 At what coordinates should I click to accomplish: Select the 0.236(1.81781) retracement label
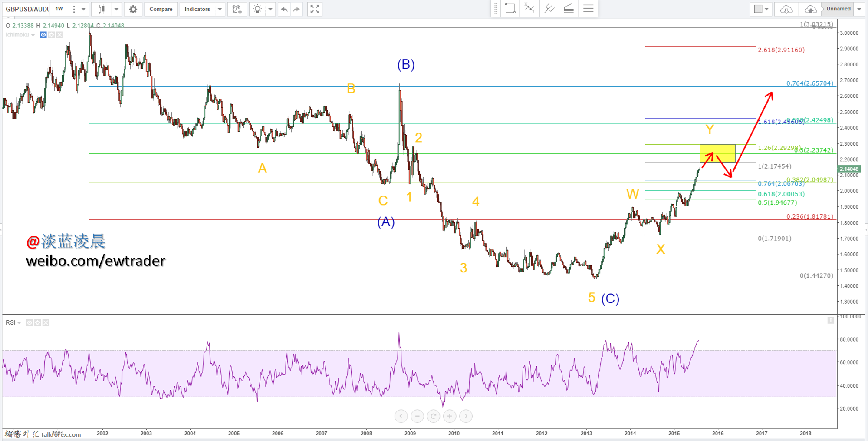coord(810,216)
